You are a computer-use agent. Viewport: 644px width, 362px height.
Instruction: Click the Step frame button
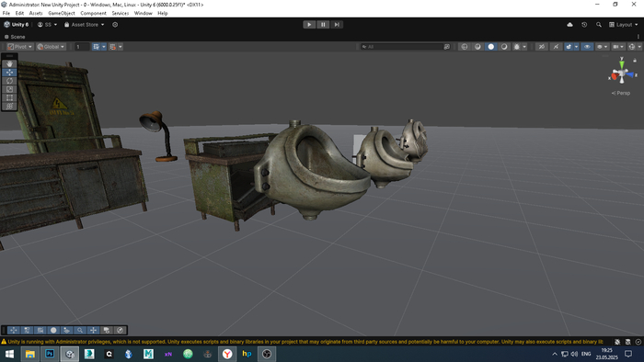point(337,25)
